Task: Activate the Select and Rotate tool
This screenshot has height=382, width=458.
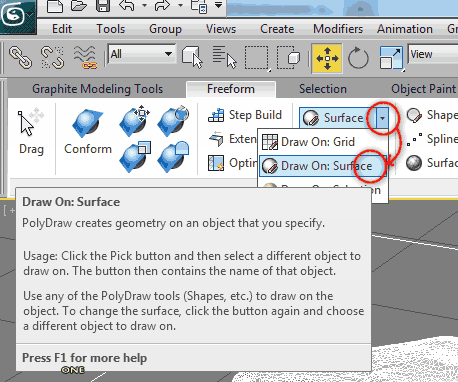Action: 358,58
